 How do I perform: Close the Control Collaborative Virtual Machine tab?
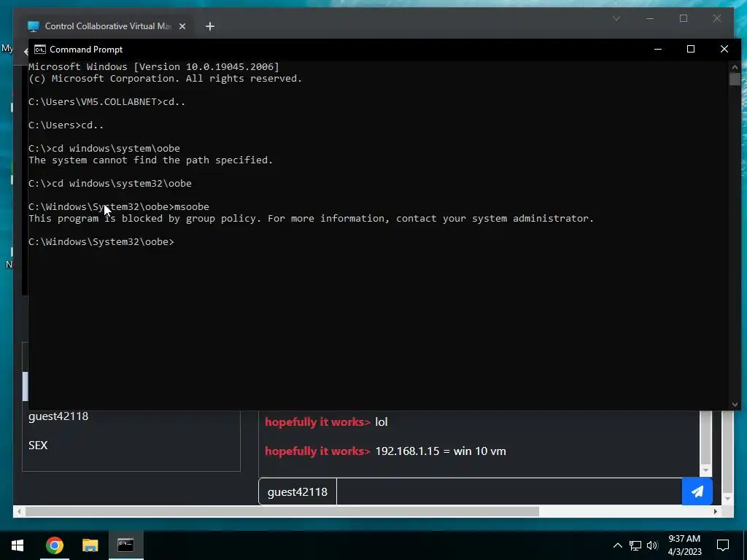tap(182, 27)
